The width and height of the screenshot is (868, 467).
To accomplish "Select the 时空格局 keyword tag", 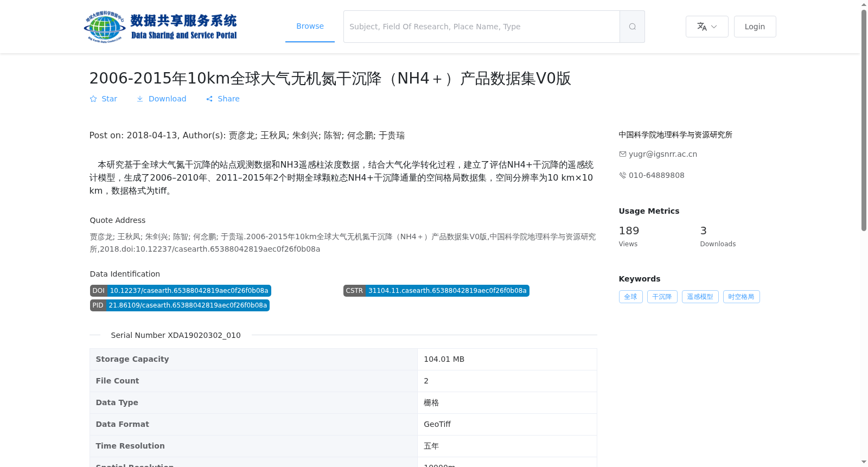I will tap(741, 297).
